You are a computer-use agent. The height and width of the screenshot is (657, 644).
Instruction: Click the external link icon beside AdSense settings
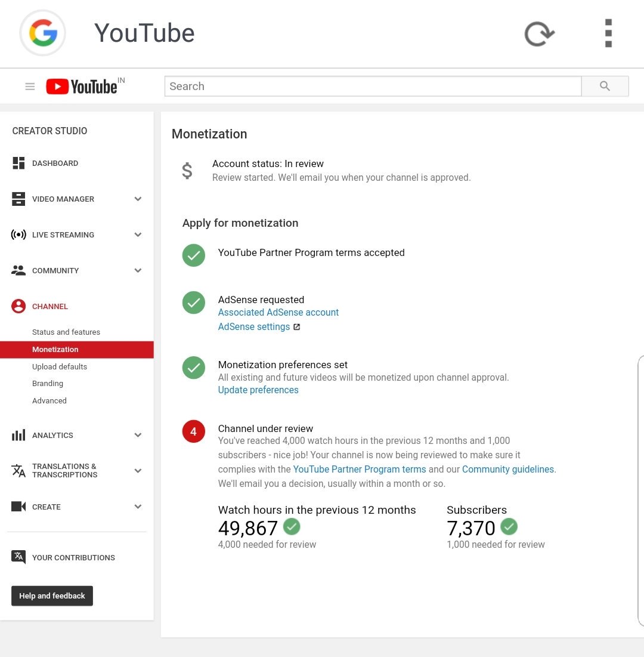coord(296,327)
